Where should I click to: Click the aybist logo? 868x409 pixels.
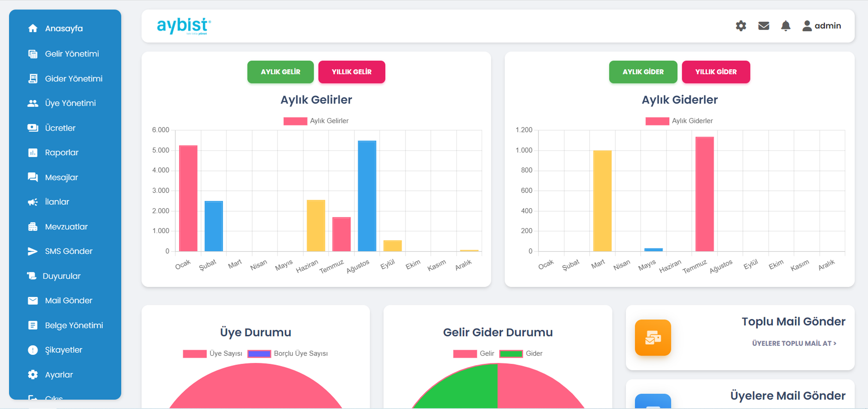[184, 26]
